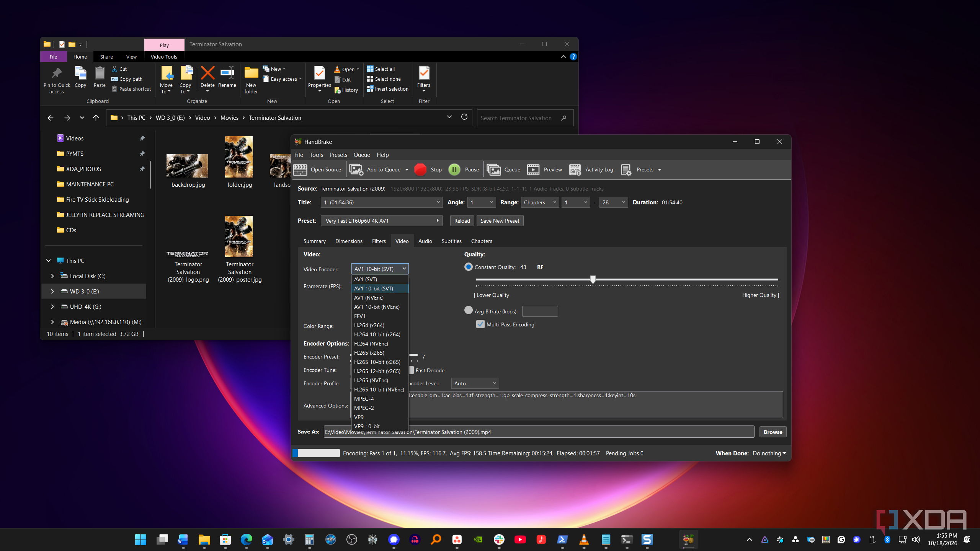
Task: Open the Tools menu in HandBrake
Action: 316,155
